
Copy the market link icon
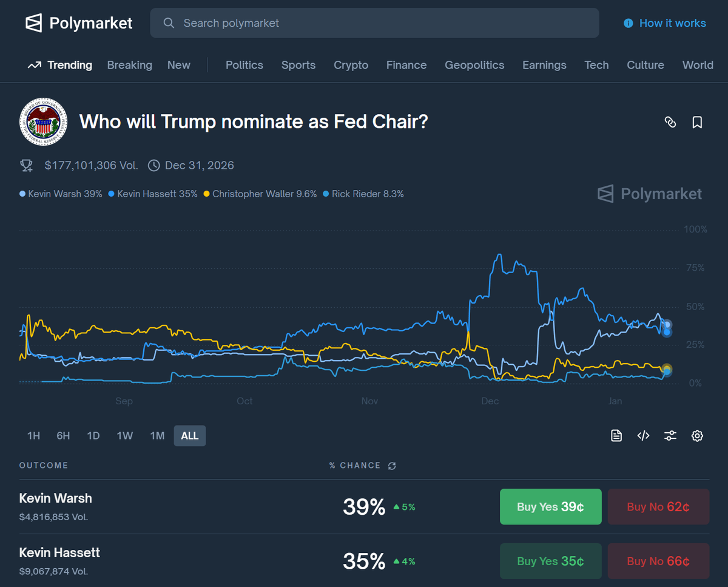tap(670, 122)
